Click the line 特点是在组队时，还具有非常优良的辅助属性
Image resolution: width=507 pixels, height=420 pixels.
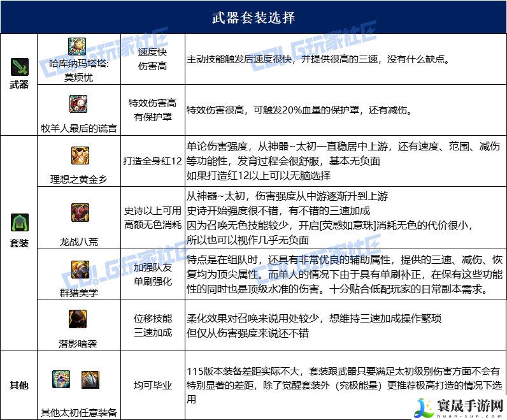coord(345,259)
